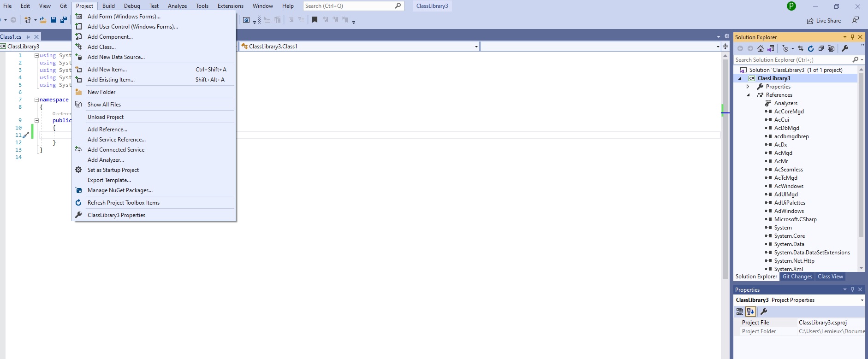Click the Live Share icon

[810, 21]
